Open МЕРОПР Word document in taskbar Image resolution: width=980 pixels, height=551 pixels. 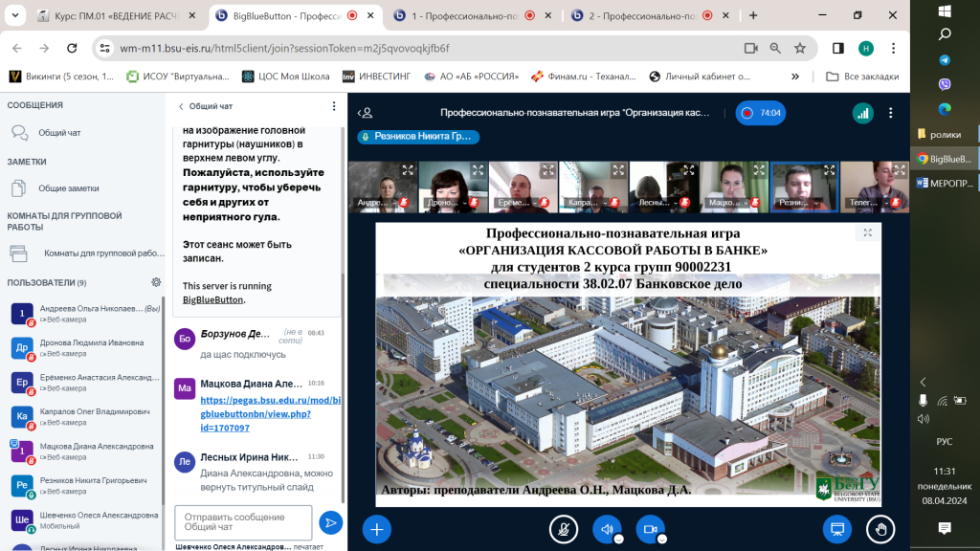coord(945,183)
